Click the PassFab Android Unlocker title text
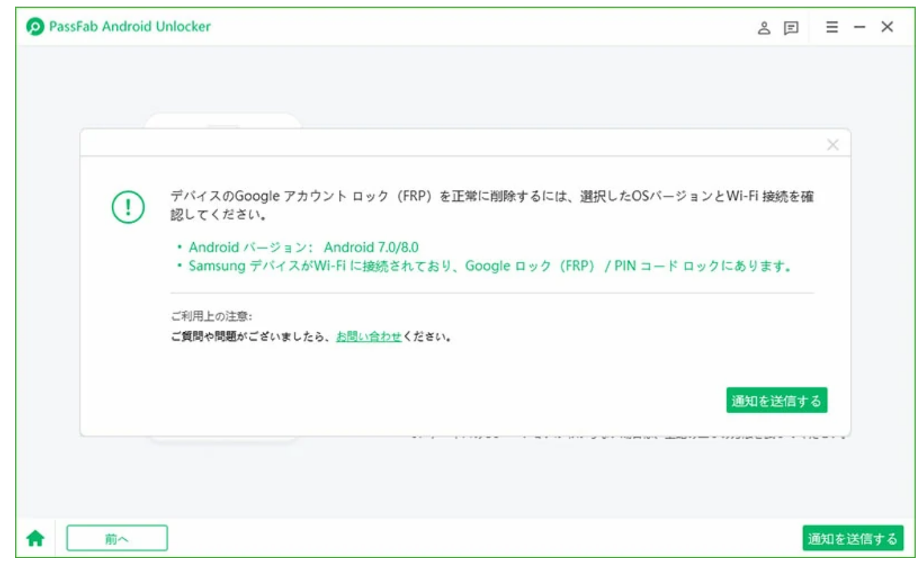The height and width of the screenshot is (566, 924). tap(130, 27)
